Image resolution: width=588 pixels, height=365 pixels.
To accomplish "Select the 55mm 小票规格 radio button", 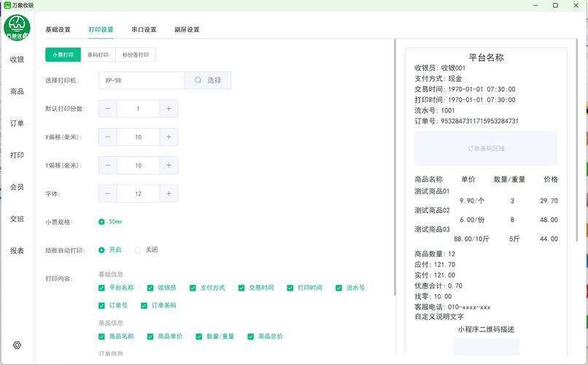I will pos(101,222).
